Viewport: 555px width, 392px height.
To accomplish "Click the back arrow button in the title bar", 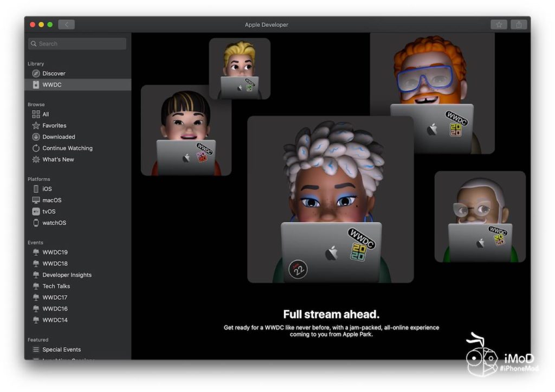I will 66,24.
